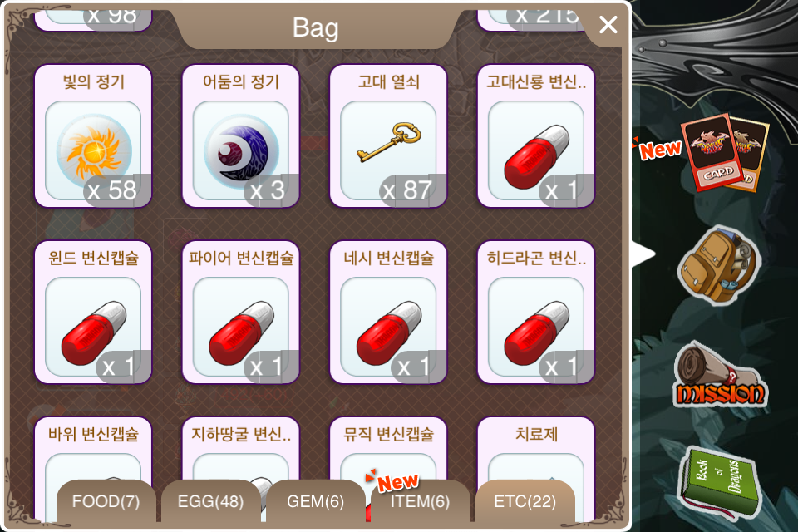Open the Card collection icon

coord(726,152)
